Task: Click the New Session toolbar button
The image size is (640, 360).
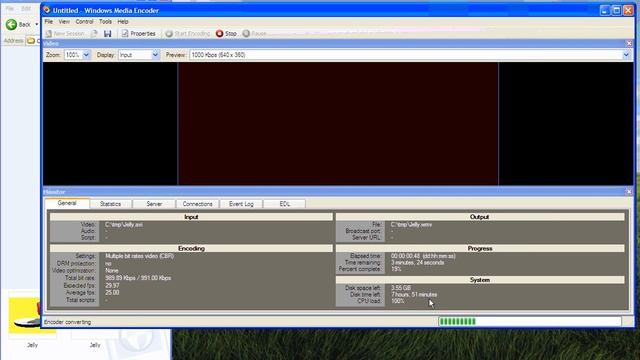Action: 64,33
